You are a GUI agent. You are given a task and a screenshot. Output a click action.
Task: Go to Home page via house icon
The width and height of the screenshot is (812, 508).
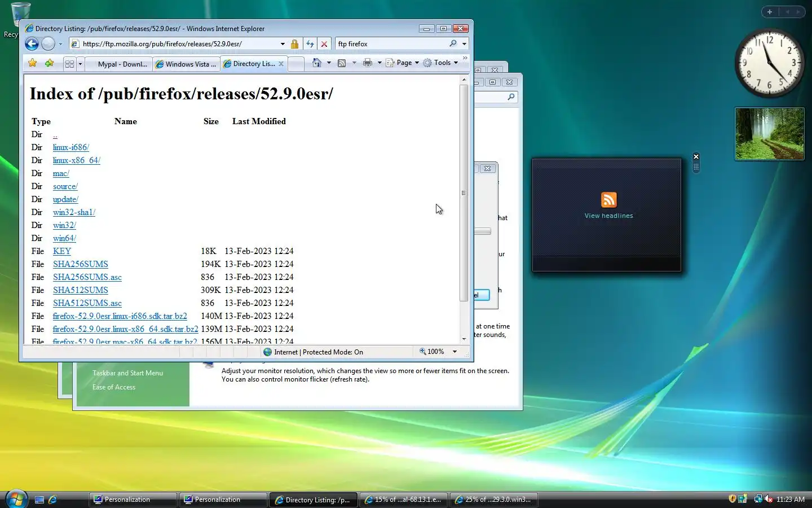tap(317, 63)
